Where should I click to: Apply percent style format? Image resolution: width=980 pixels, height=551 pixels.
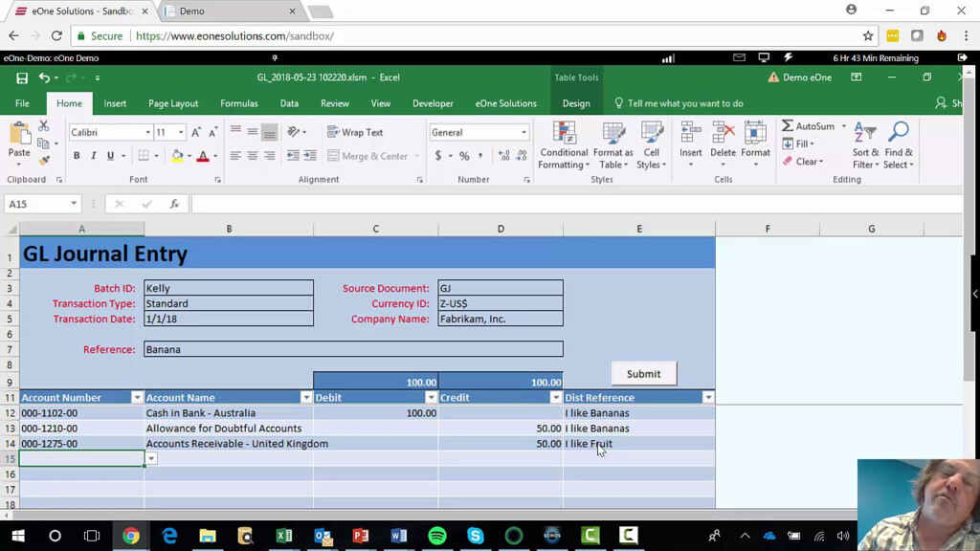coord(464,156)
